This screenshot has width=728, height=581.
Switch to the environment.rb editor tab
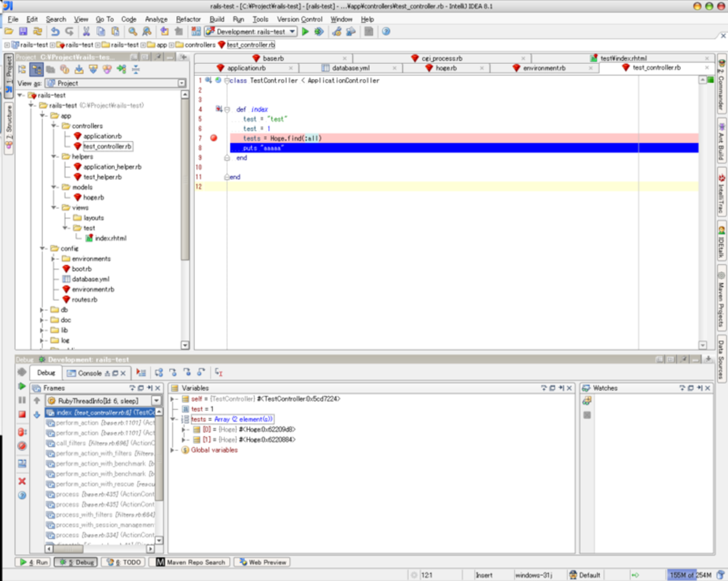point(543,68)
